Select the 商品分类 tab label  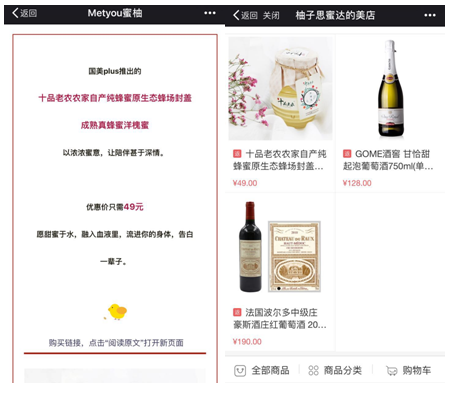(x=343, y=370)
